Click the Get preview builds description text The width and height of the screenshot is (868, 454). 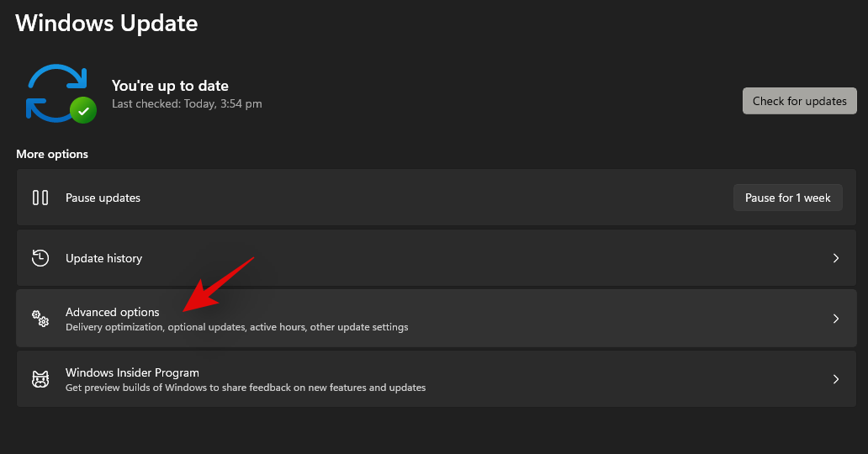click(245, 388)
